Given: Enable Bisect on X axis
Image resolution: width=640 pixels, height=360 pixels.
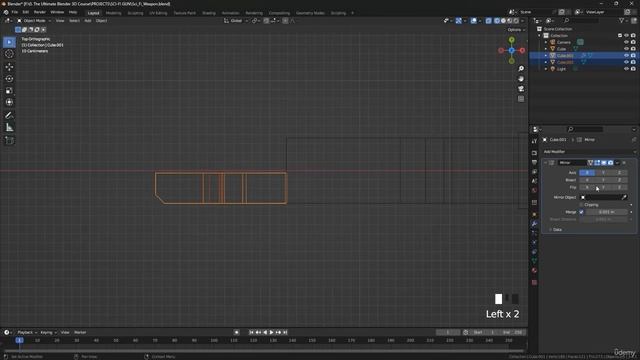Looking at the screenshot, I should 587,180.
